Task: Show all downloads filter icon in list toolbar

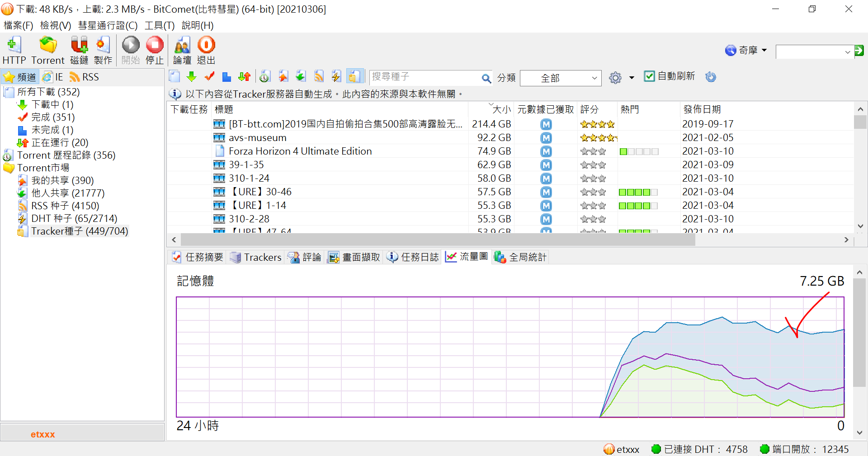Action: click(175, 77)
